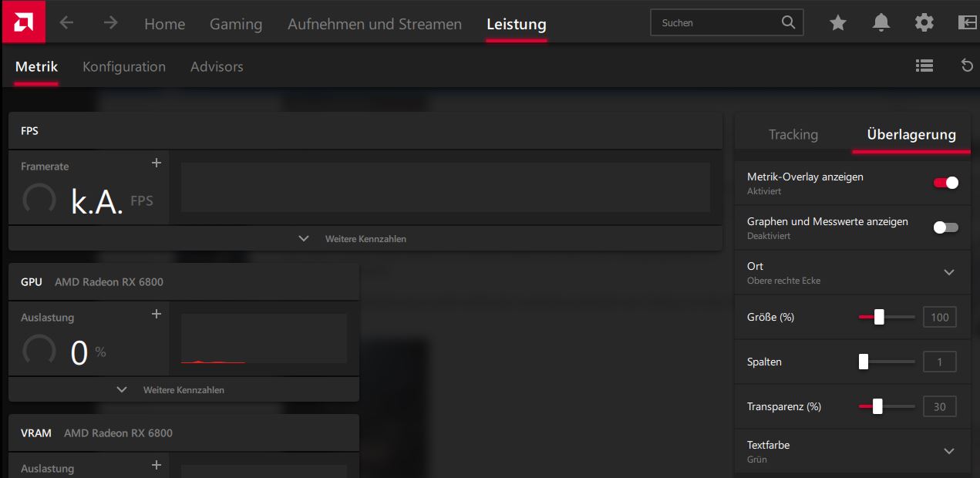980x478 pixels.
Task: Switch to the Tracking tab
Action: tap(793, 134)
